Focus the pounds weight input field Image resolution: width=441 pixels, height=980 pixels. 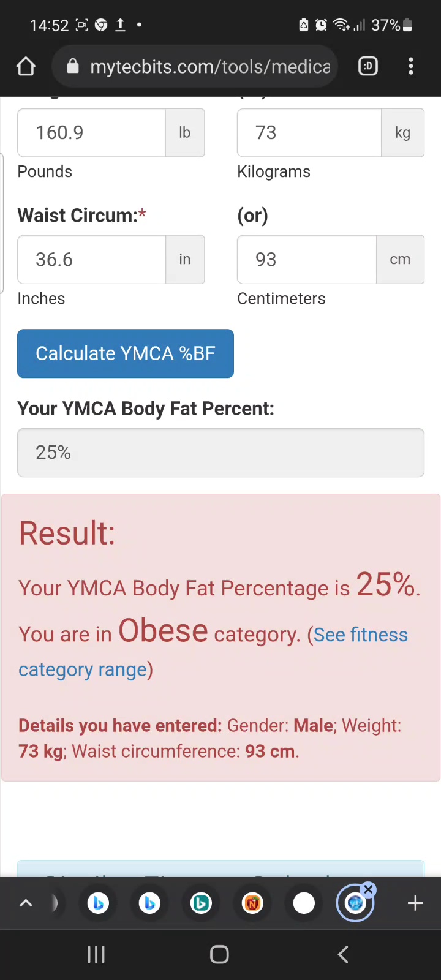[92, 133]
